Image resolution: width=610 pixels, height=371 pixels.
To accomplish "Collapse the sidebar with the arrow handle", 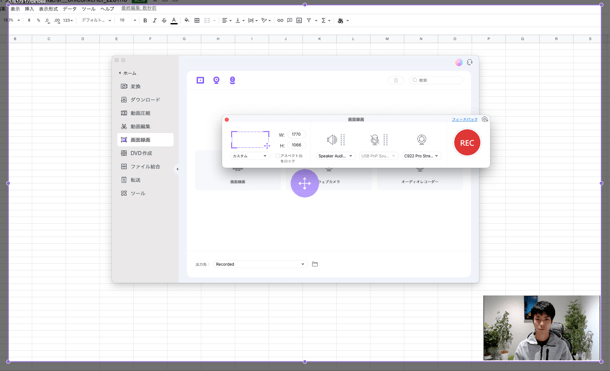I will pos(177,169).
